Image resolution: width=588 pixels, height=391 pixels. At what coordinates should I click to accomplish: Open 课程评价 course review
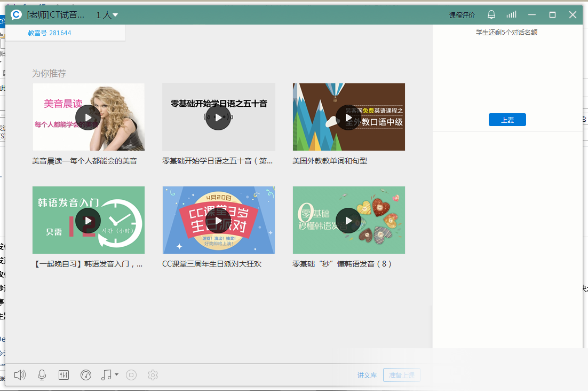(x=462, y=15)
